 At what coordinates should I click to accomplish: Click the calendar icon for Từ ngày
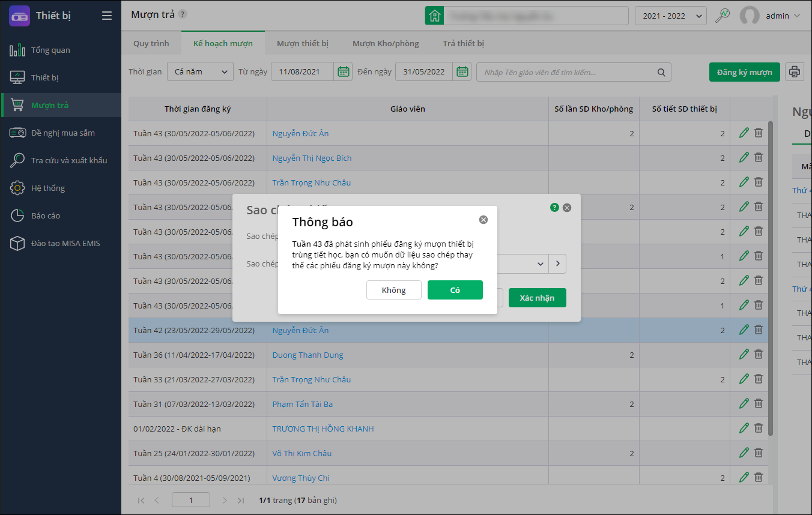(344, 72)
